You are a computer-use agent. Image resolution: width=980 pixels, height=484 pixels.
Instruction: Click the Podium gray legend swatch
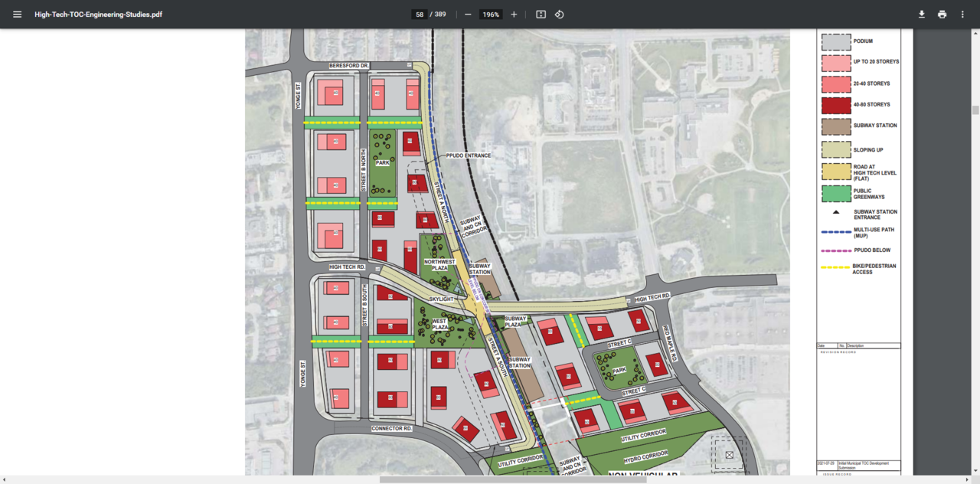coord(835,41)
